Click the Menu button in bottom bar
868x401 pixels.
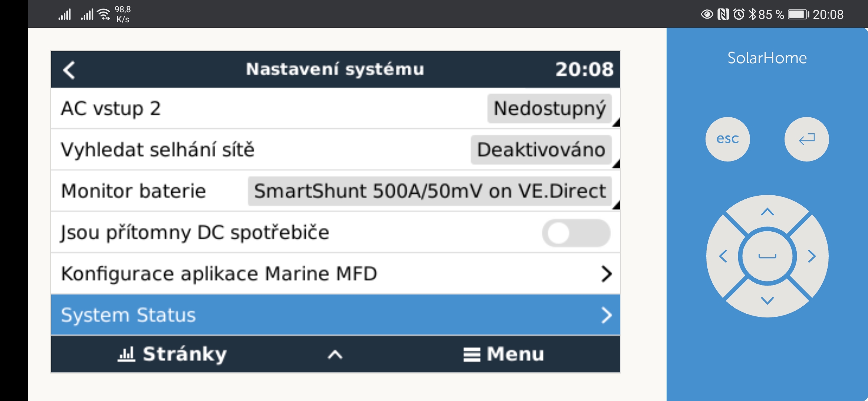(504, 354)
